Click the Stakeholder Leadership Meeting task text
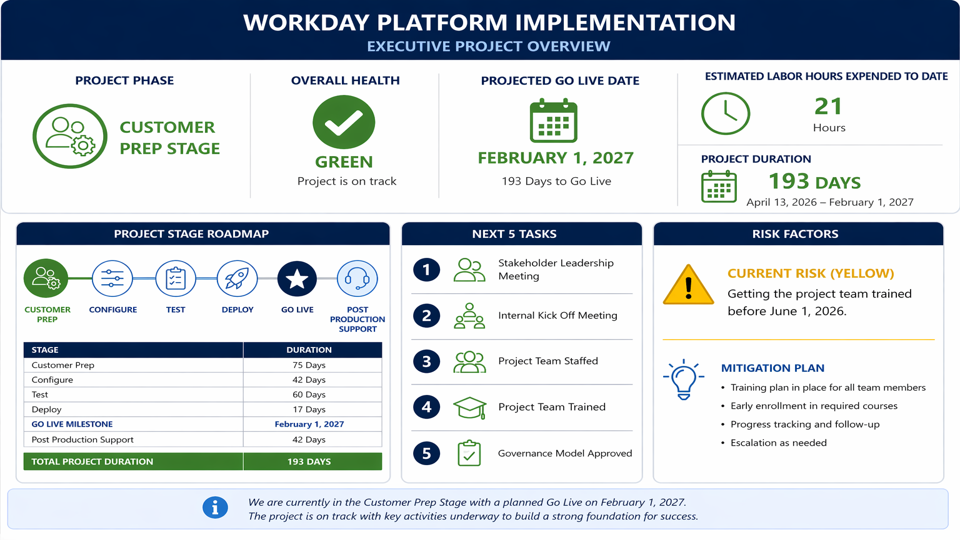 (x=556, y=269)
